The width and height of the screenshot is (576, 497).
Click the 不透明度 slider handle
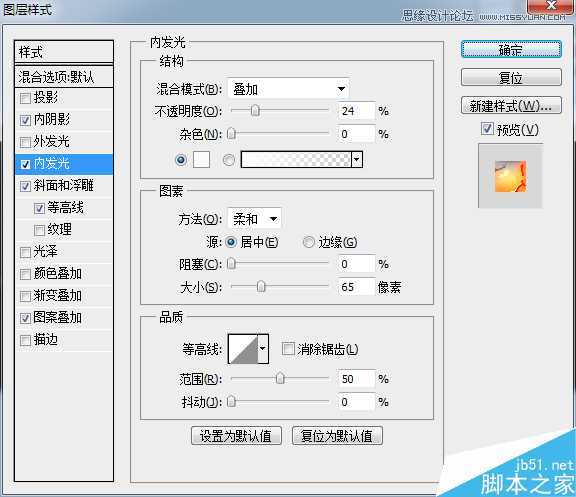255,110
